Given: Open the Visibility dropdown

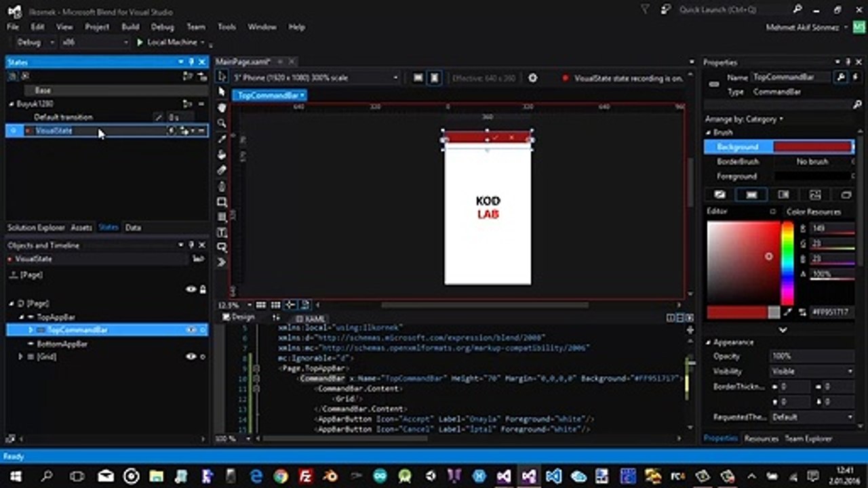Looking at the screenshot, I should [812, 371].
